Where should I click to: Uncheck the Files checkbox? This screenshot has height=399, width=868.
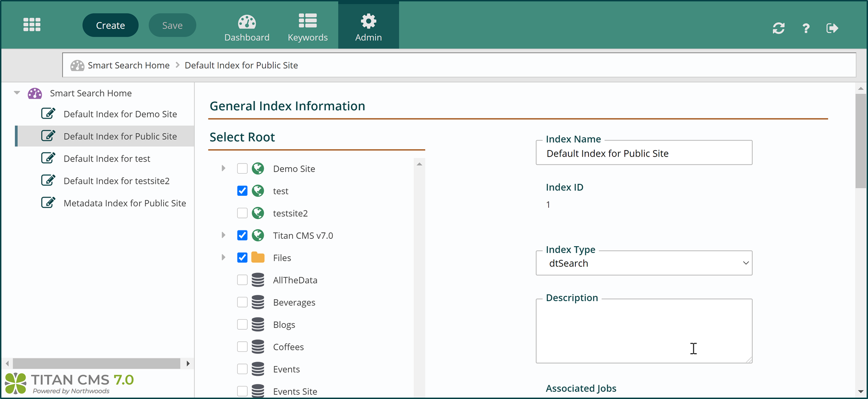pos(242,257)
